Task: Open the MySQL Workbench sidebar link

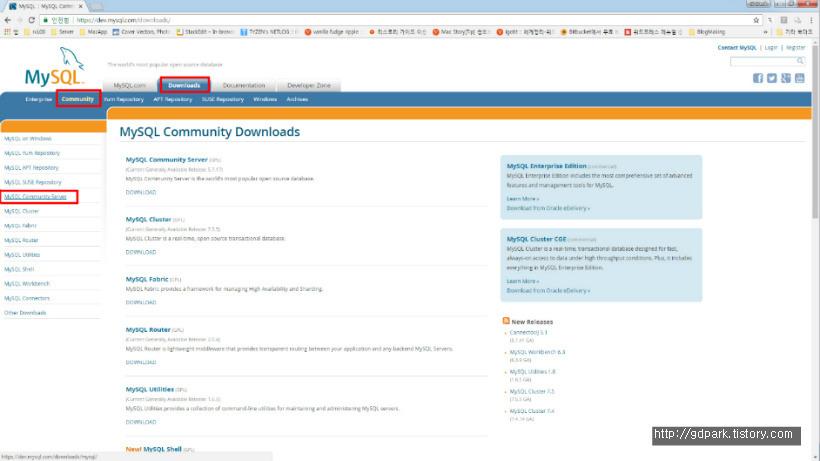Action: point(27,284)
